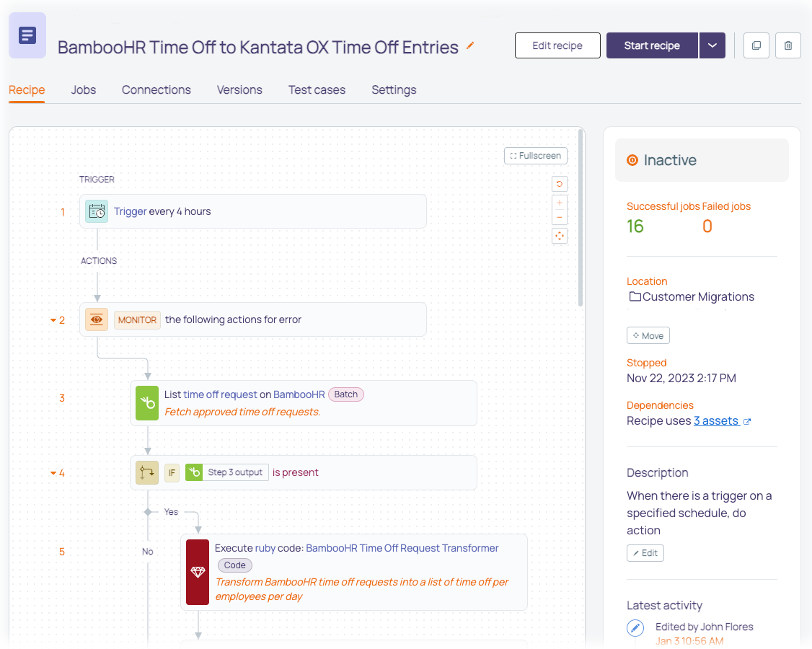Image resolution: width=812 pixels, height=649 pixels.
Task: Click the 'Nov 22, 2023 2:17 PM' stopped date
Action: [681, 378]
